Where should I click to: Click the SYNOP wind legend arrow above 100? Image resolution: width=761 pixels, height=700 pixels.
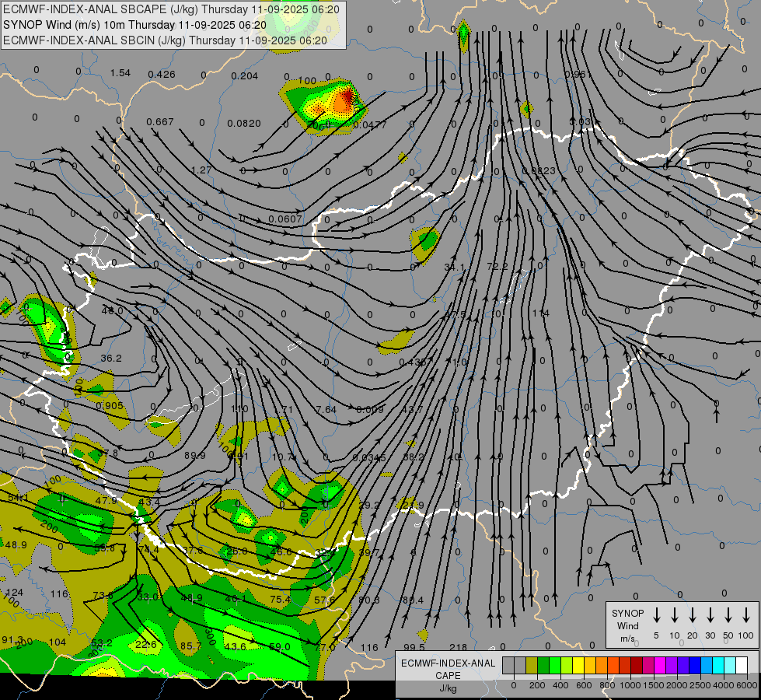[x=746, y=615]
